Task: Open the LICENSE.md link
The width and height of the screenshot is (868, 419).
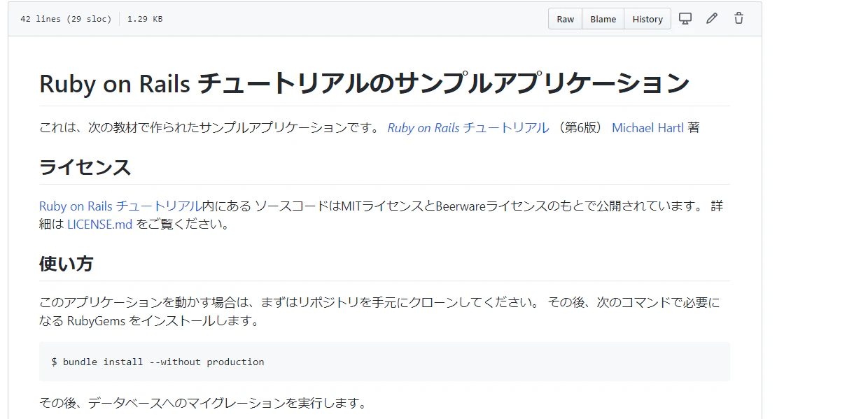Action: tap(100, 225)
